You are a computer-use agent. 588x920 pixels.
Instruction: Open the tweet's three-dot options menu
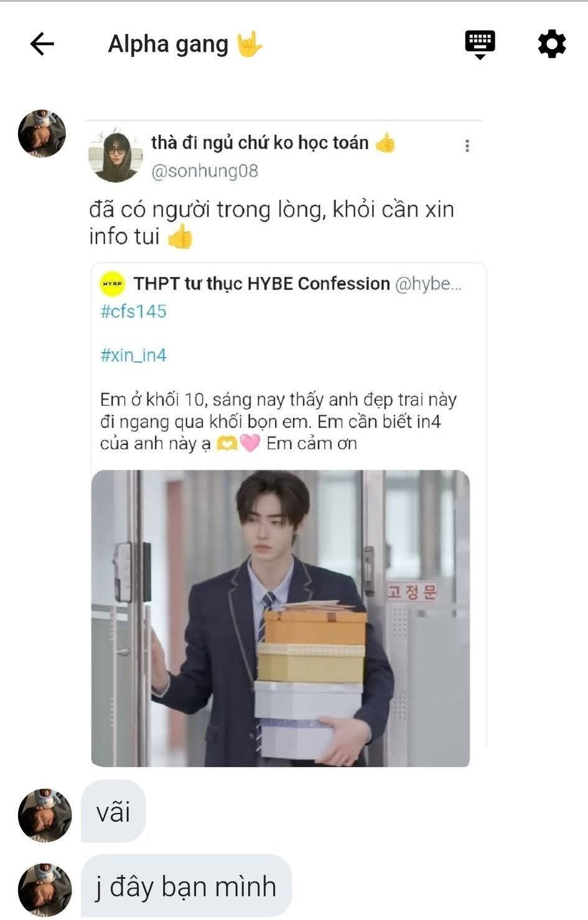467,146
